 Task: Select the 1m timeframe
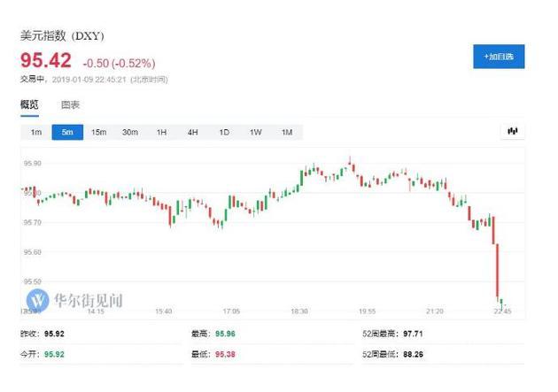coord(36,132)
